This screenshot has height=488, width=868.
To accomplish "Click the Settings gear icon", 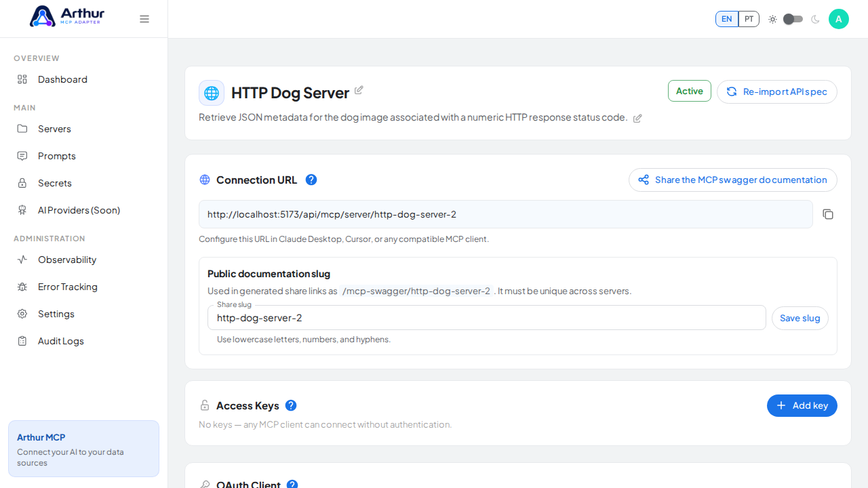I will pyautogui.click(x=22, y=314).
